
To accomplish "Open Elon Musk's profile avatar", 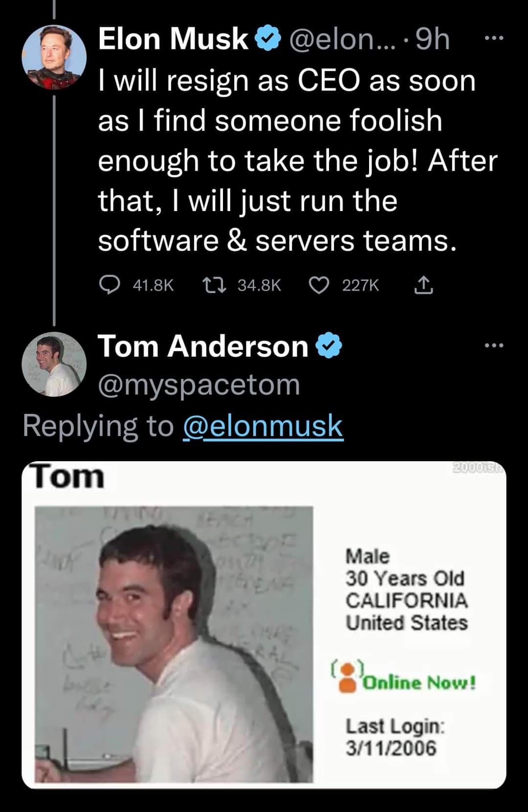I will pos(54,58).
